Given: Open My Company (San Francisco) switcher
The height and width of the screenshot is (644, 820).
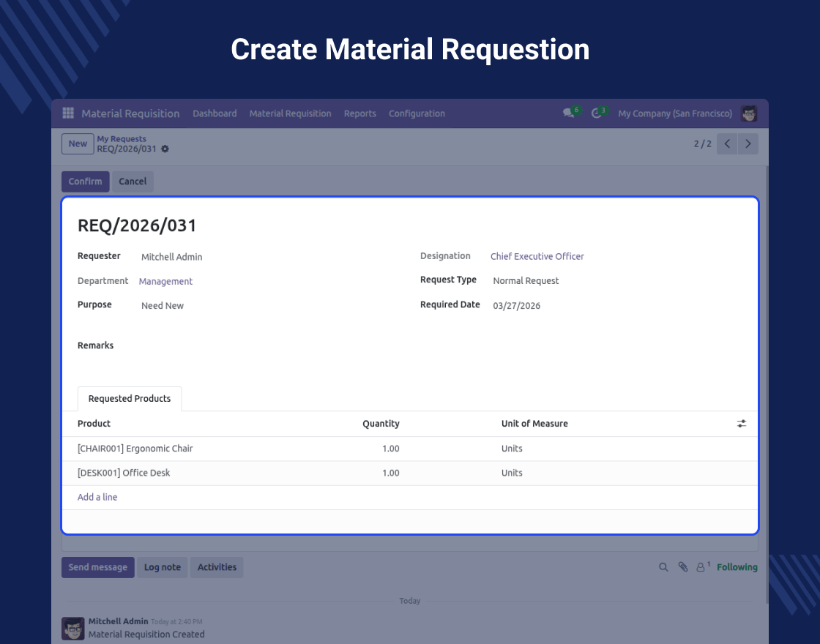Looking at the screenshot, I should pyautogui.click(x=674, y=113).
